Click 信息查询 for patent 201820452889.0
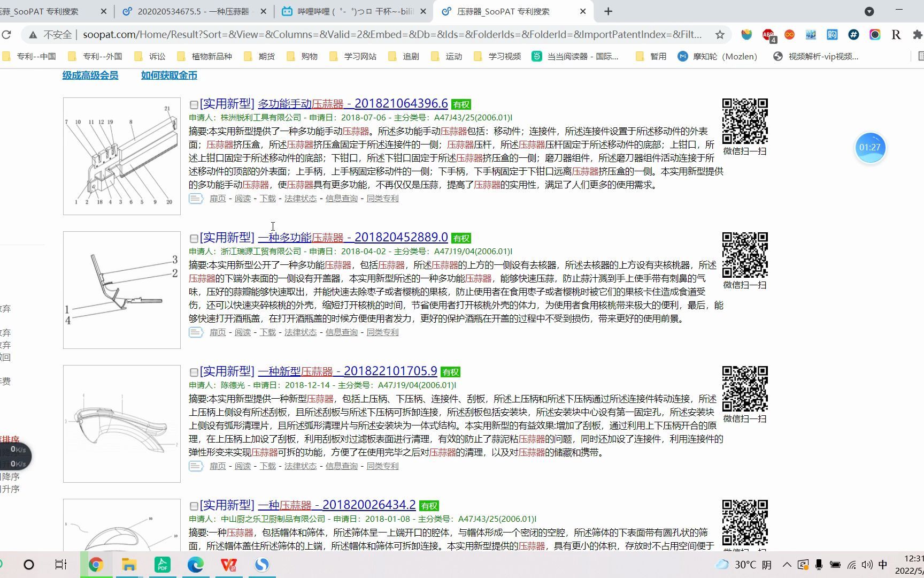Viewport: 924px width, 578px height. (342, 332)
